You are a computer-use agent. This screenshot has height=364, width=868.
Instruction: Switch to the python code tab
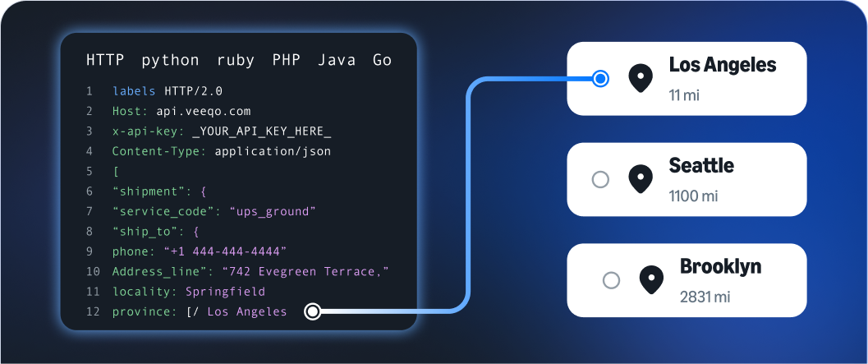[170, 60]
